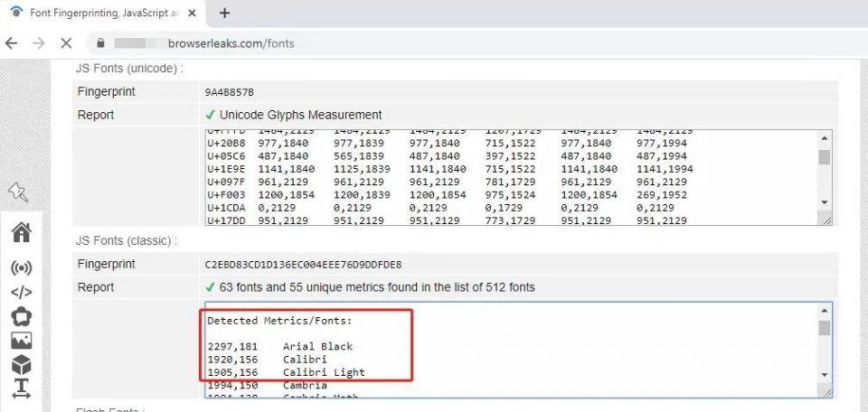The image size is (868, 412).
Task: Click the browserleaks.com/fonts address bar
Action: pyautogui.click(x=476, y=43)
